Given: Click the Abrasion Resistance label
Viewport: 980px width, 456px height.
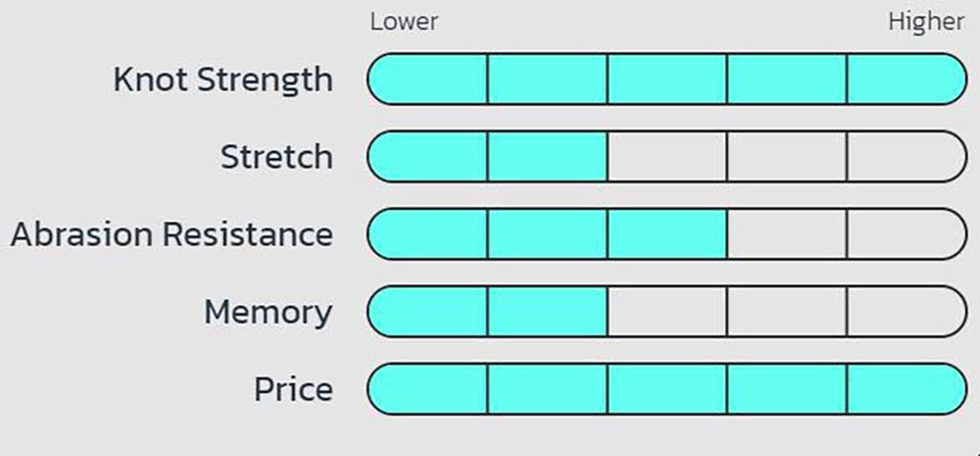Looking at the screenshot, I should click(x=171, y=234).
